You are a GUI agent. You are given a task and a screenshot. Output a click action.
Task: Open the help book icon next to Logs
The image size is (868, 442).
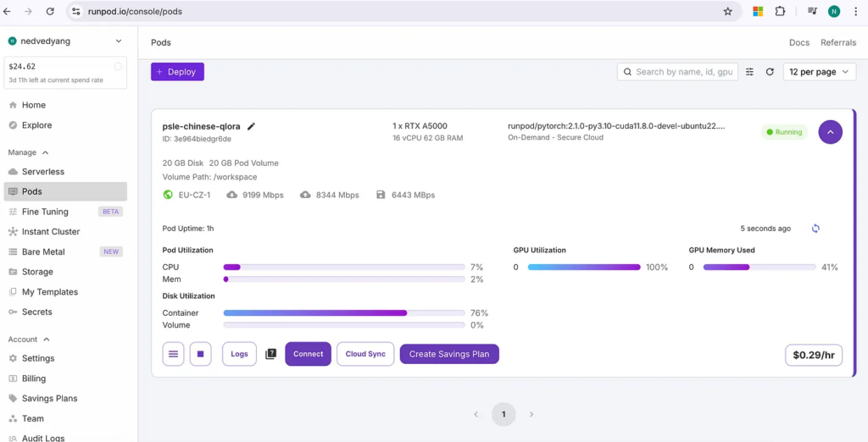point(270,354)
